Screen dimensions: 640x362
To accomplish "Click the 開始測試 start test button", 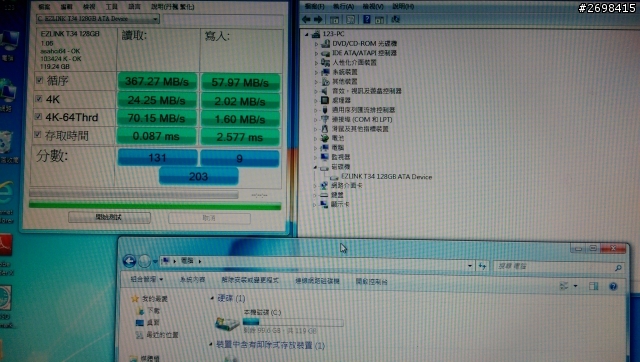I will 109,218.
